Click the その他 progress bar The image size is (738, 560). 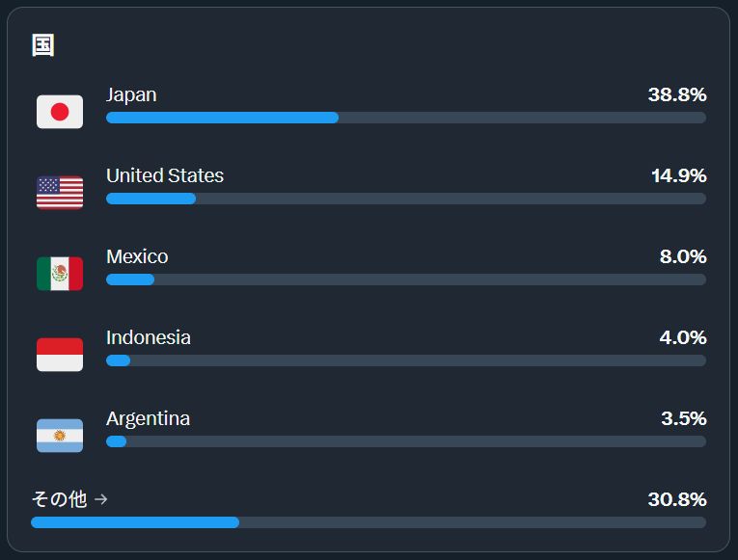coord(369,522)
